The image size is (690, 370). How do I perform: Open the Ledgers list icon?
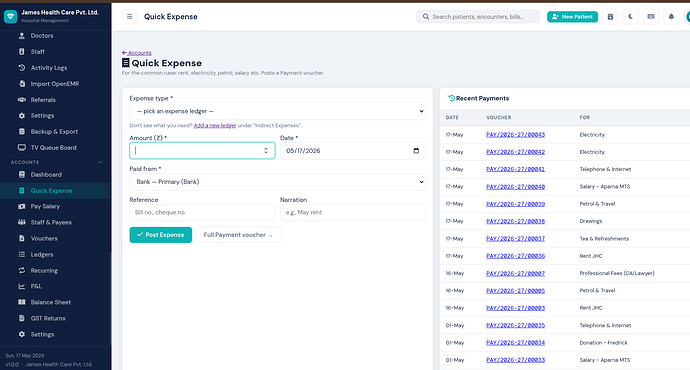coord(22,254)
